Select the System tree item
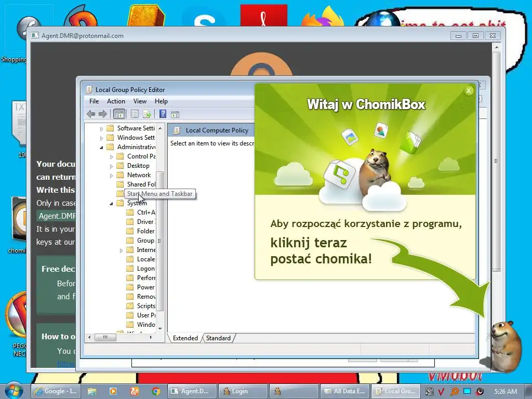Viewport: 532px width, 399px height. point(137,203)
